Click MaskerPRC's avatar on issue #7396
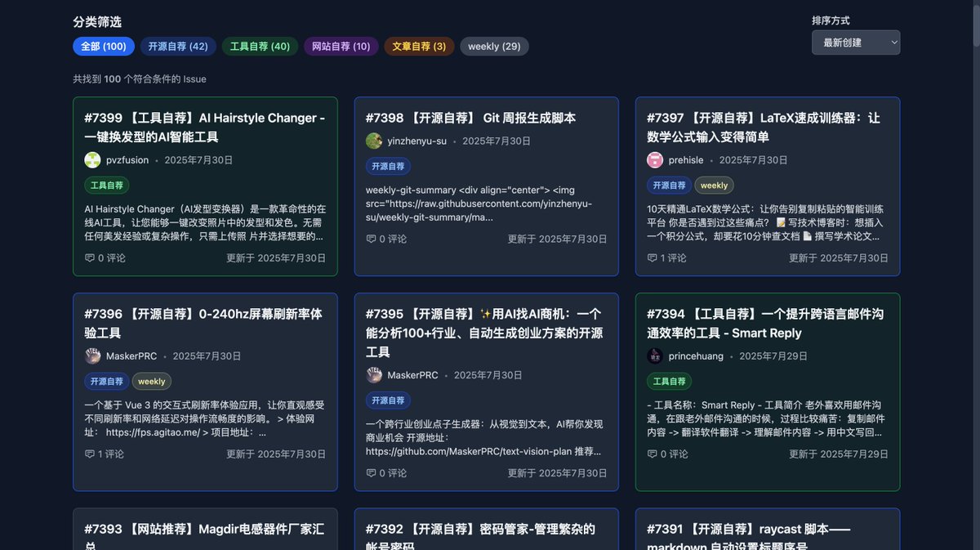980x550 pixels. click(x=93, y=356)
